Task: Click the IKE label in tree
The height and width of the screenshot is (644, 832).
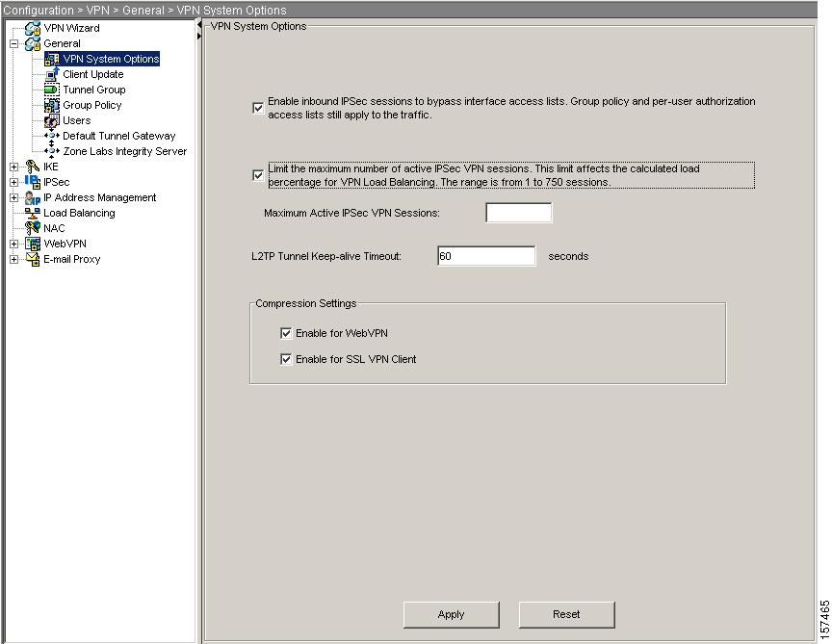Action: pos(51,167)
